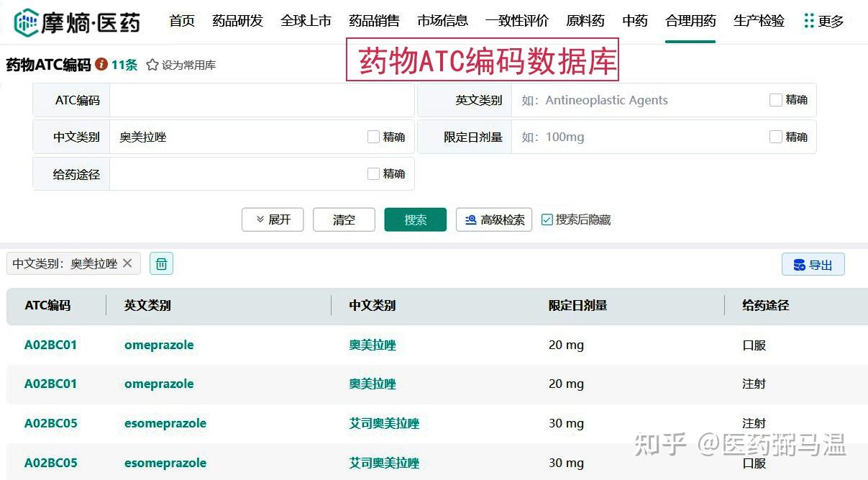
Task: Select the 合理用药 tab
Action: 690,21
